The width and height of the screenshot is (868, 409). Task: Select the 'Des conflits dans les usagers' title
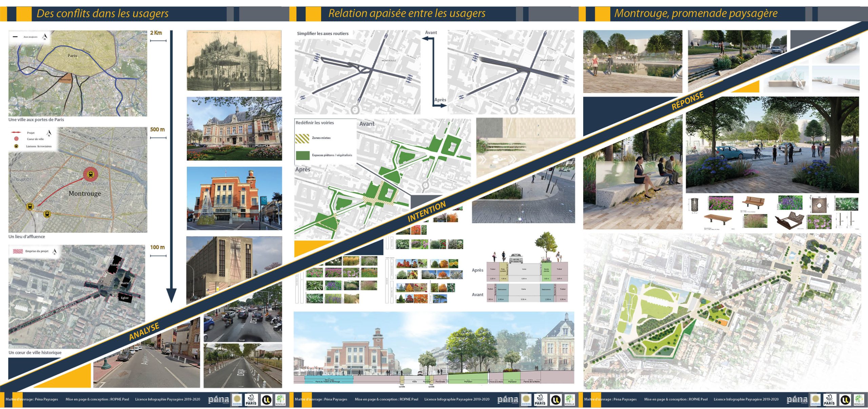(x=102, y=14)
